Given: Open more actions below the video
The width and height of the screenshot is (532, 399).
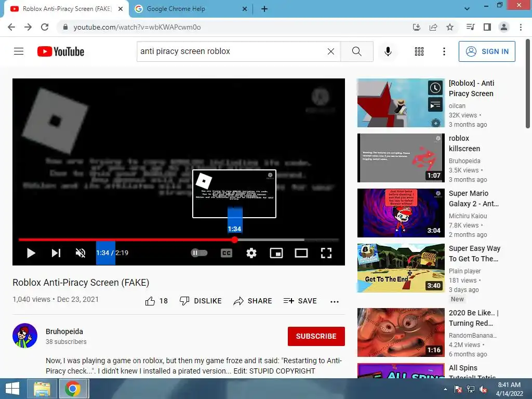Looking at the screenshot, I should pyautogui.click(x=335, y=301).
